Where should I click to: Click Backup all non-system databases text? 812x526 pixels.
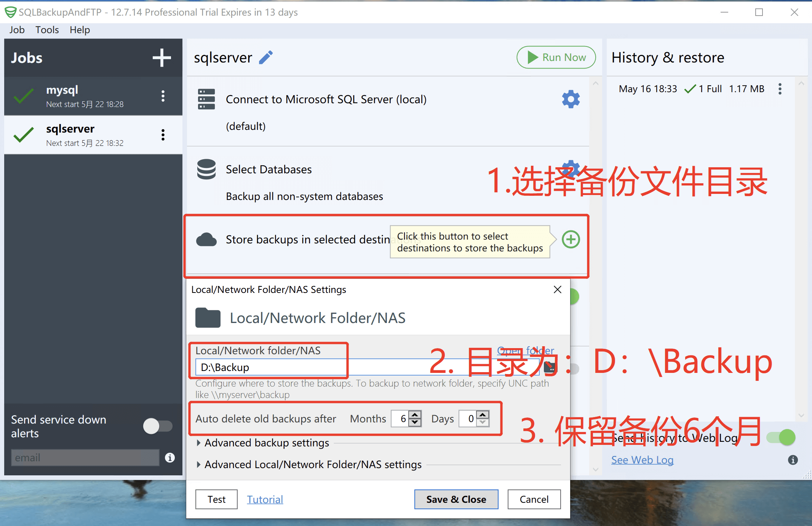[x=304, y=197]
